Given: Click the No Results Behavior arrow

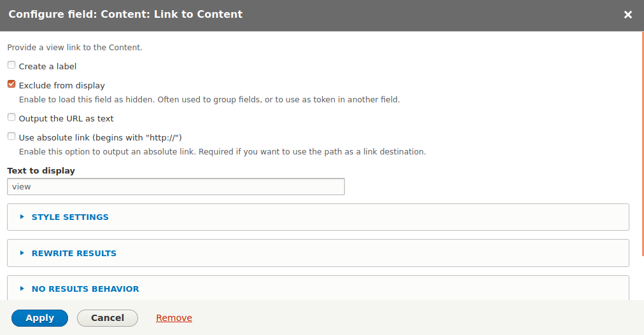Looking at the screenshot, I should (22, 289).
